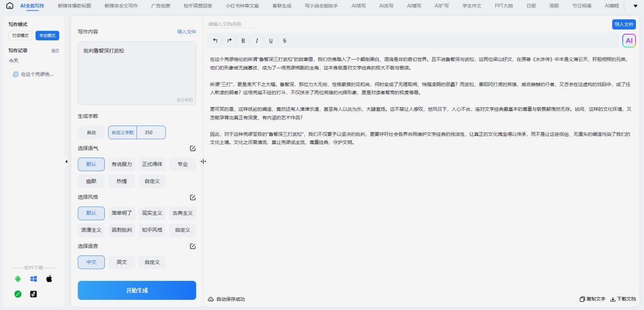Click the Strikethrough S icon
The image size is (644, 310).
point(285,40)
